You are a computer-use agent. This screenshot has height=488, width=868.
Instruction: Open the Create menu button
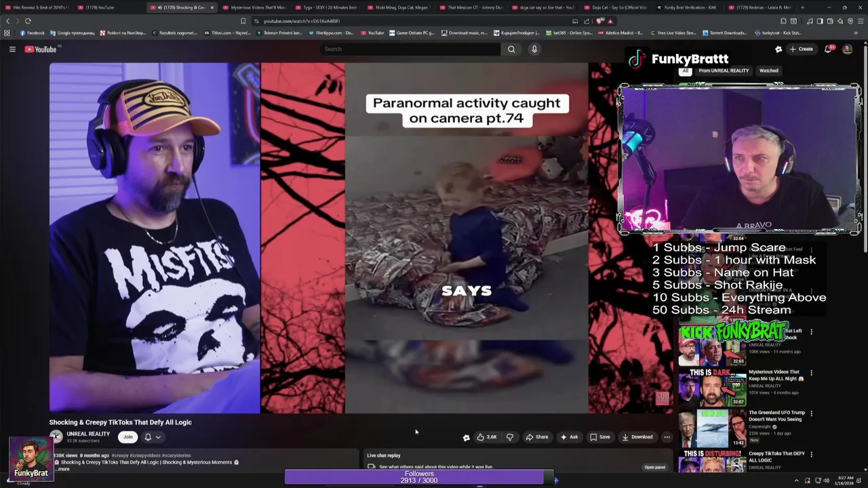tap(801, 49)
